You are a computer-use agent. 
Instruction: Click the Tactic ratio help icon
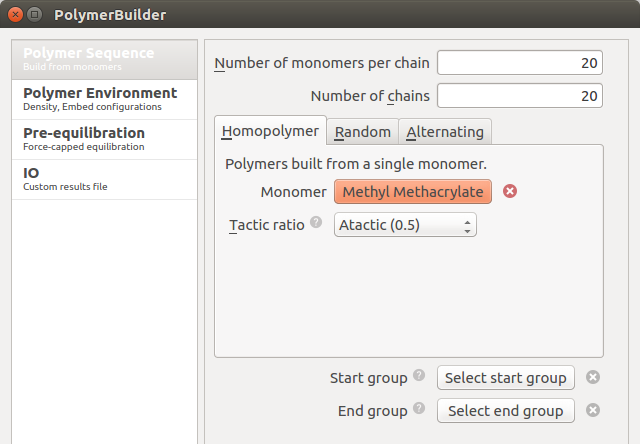tap(316, 223)
